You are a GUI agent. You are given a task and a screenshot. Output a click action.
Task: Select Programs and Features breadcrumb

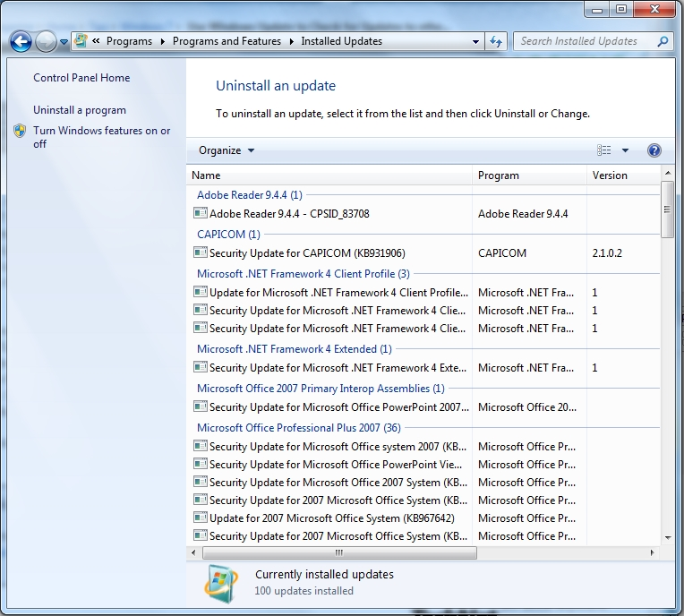[227, 41]
